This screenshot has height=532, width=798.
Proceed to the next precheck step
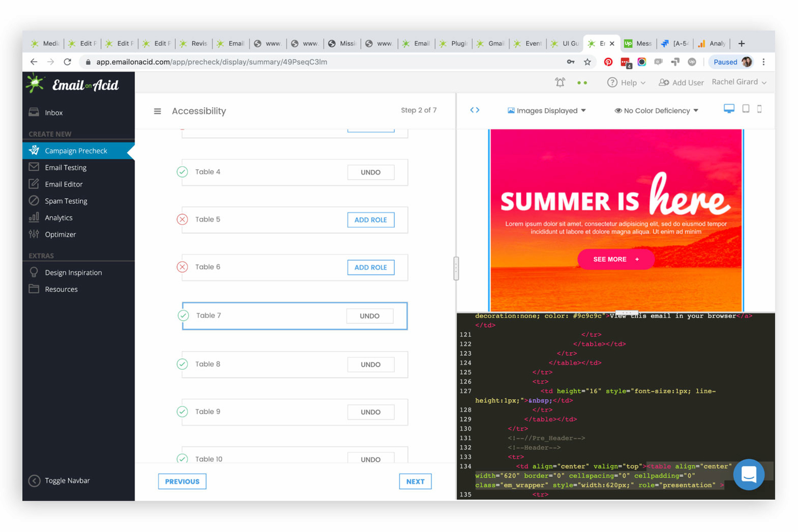pyautogui.click(x=415, y=481)
